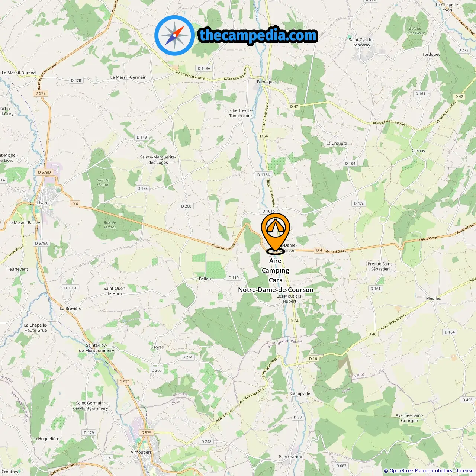The image size is (476, 476).
Task: Select the Sainte-Marguerite-des-Loges label
Action: 158,160
